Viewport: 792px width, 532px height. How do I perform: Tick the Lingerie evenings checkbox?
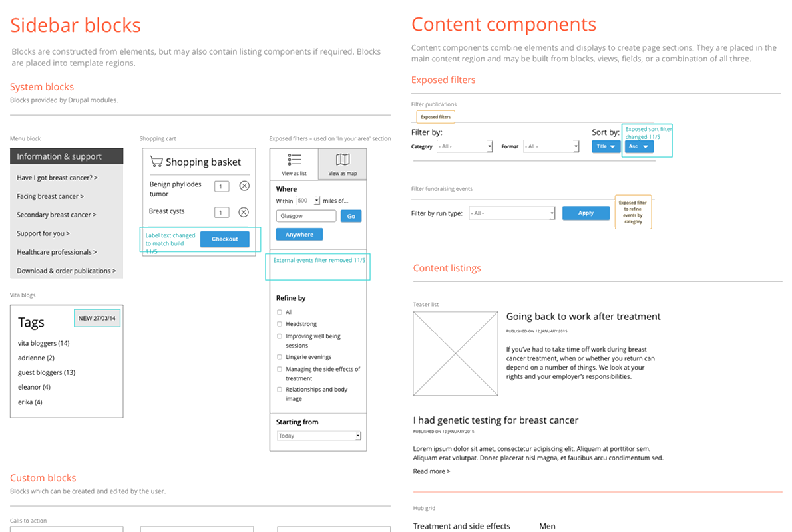point(280,357)
